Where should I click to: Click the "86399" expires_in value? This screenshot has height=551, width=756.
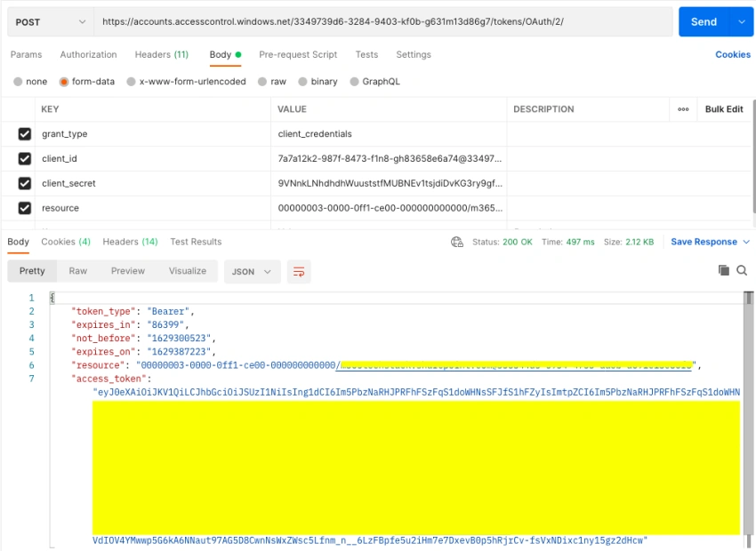165,325
